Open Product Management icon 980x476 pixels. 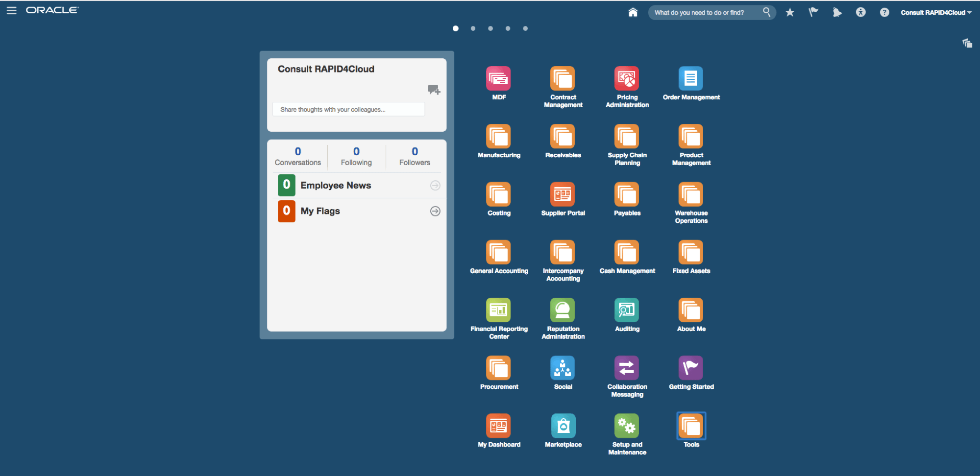coord(691,136)
